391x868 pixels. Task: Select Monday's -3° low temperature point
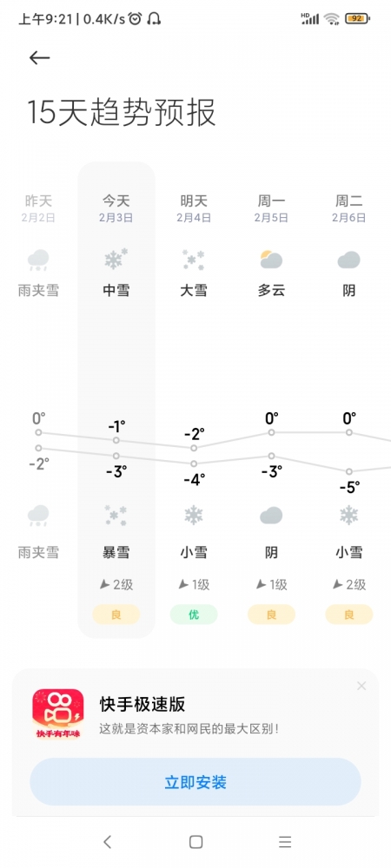coord(271,457)
